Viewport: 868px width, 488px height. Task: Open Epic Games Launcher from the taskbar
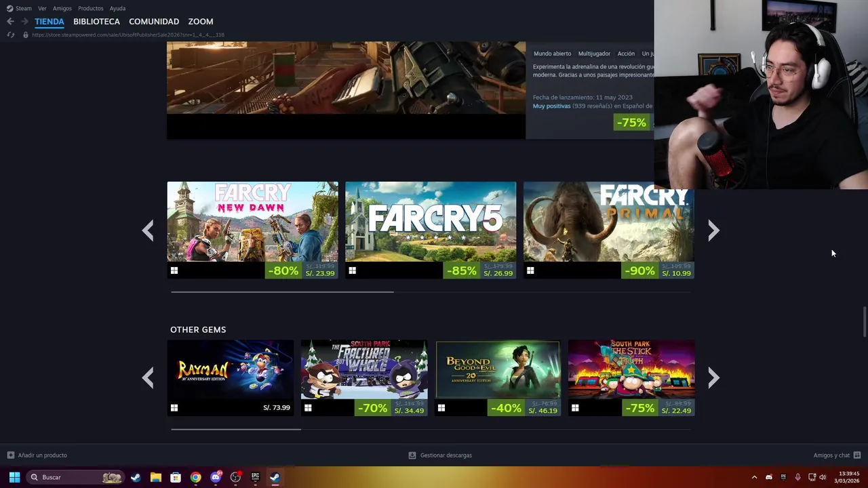[x=255, y=477]
